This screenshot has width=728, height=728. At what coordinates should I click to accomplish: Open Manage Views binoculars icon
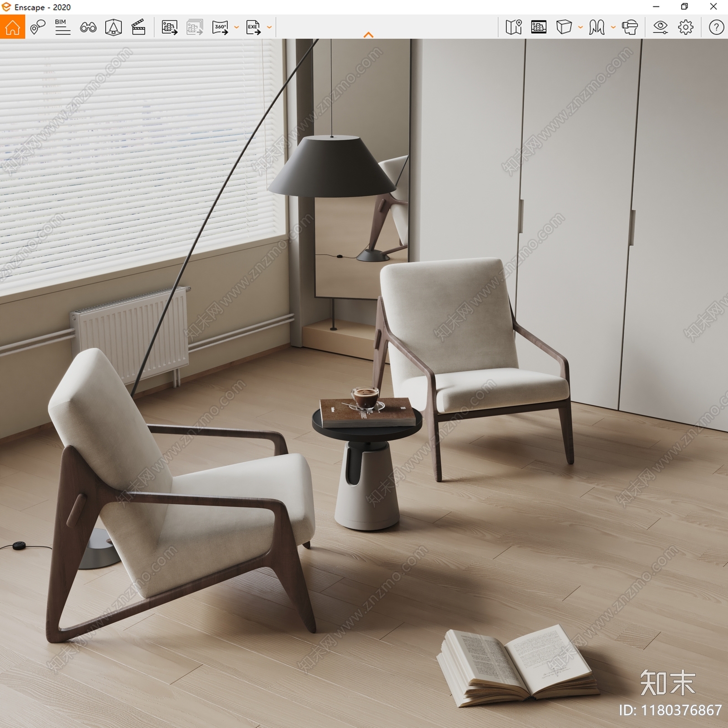click(88, 28)
